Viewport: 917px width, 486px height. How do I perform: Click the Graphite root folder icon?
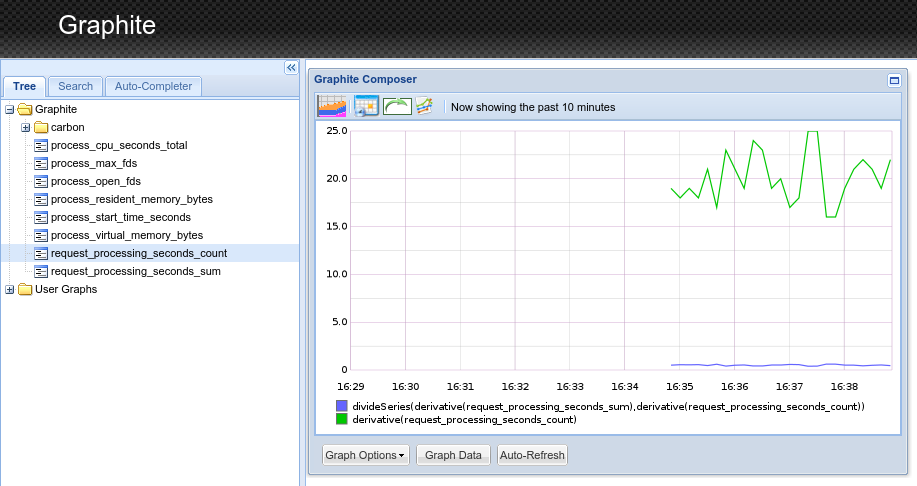(x=25, y=109)
